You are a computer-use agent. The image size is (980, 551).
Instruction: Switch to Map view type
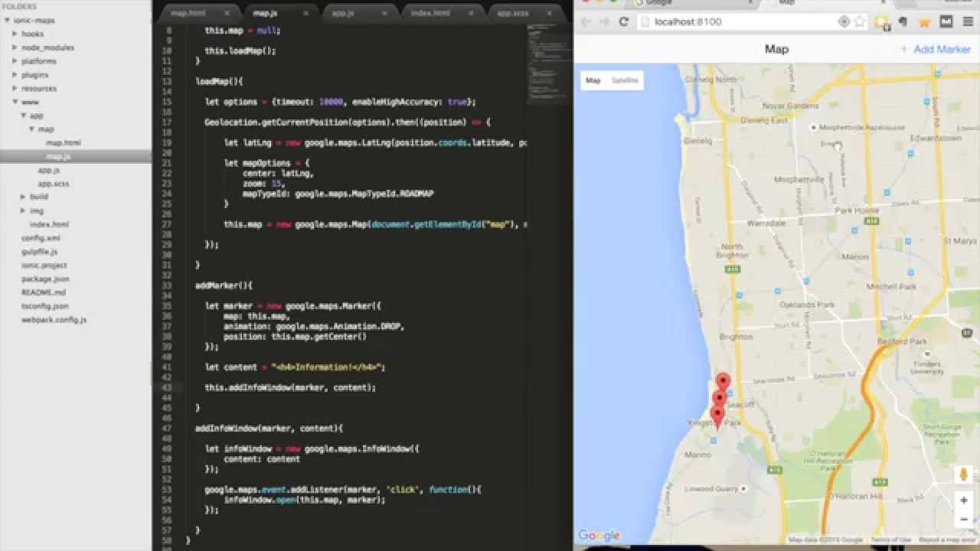click(593, 80)
